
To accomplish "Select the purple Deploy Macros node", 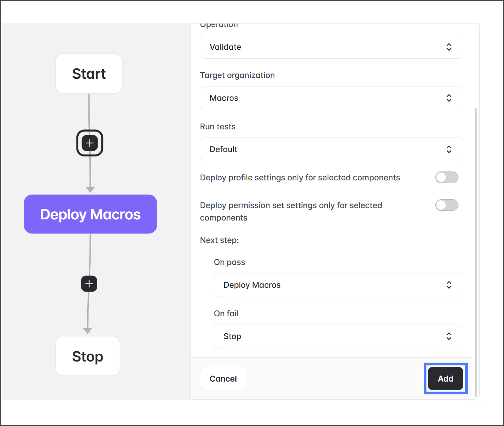I will point(90,214).
